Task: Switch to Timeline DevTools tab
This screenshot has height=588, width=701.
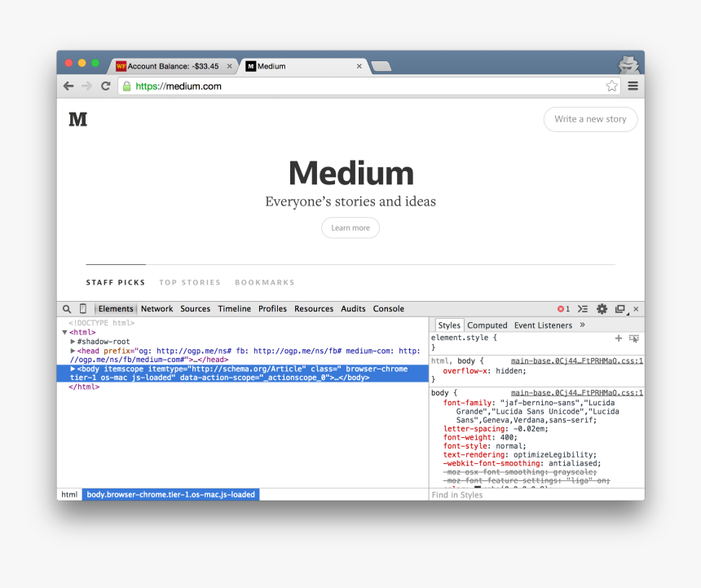Action: [234, 308]
